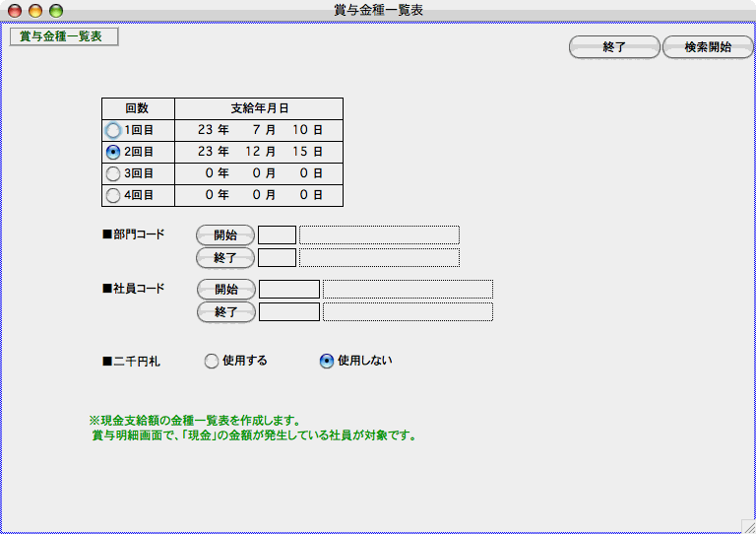756x534 pixels.
Task: Enable 二千円札 使用する option
Action: 211,362
